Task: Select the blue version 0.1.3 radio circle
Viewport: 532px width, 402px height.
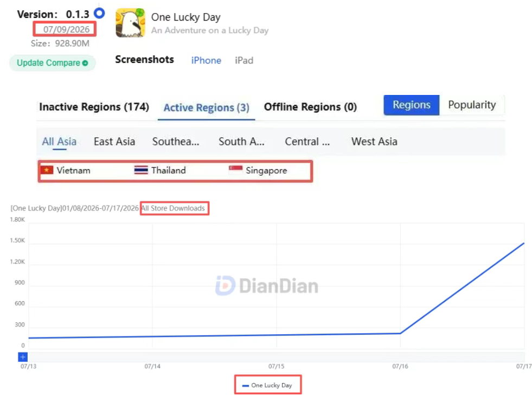Action: click(x=99, y=13)
